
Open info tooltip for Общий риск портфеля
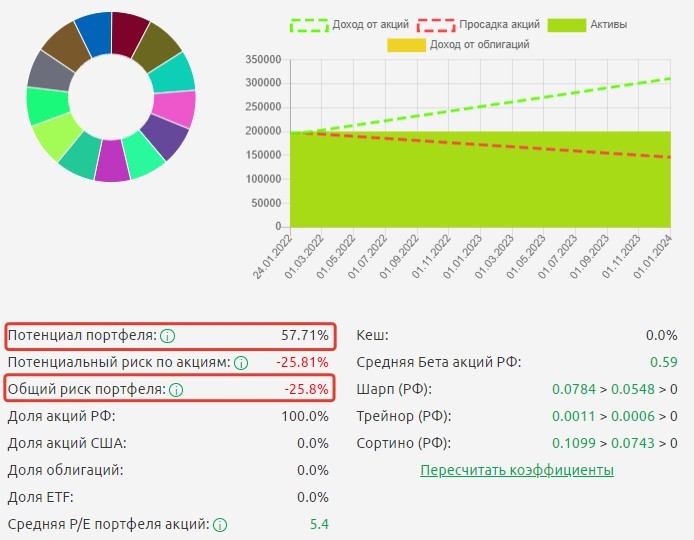[x=177, y=390]
